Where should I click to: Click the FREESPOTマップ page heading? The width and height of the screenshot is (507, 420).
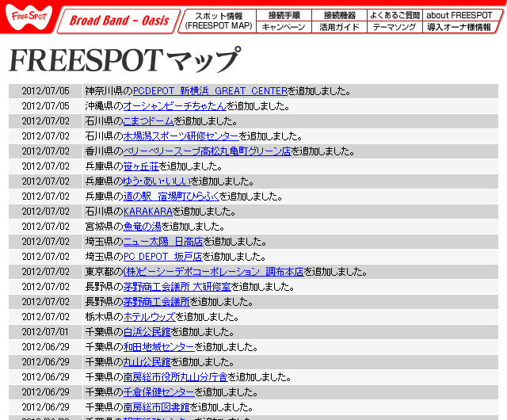125,60
